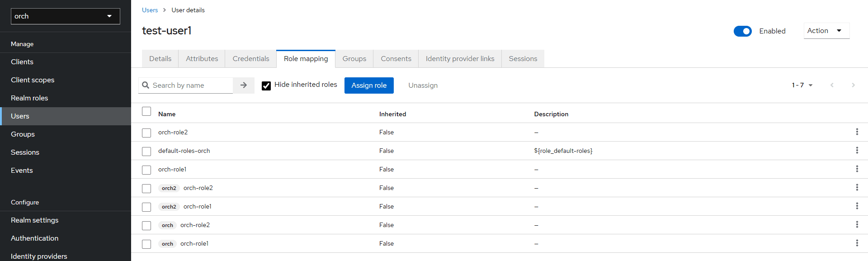Click the Assign role button

(x=369, y=85)
